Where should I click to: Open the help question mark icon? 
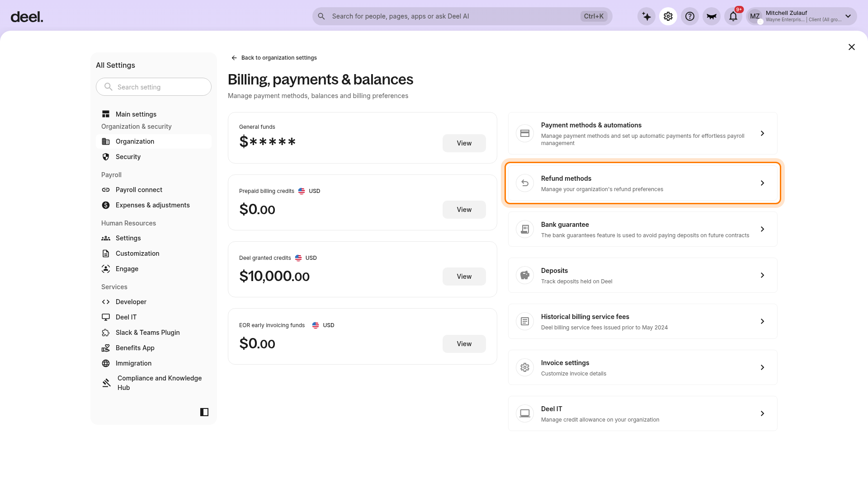[690, 16]
